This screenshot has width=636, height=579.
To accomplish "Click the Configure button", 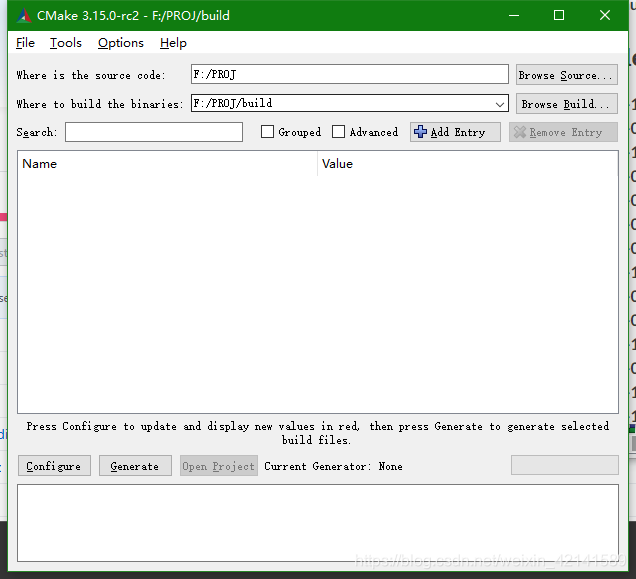I will (x=54, y=466).
